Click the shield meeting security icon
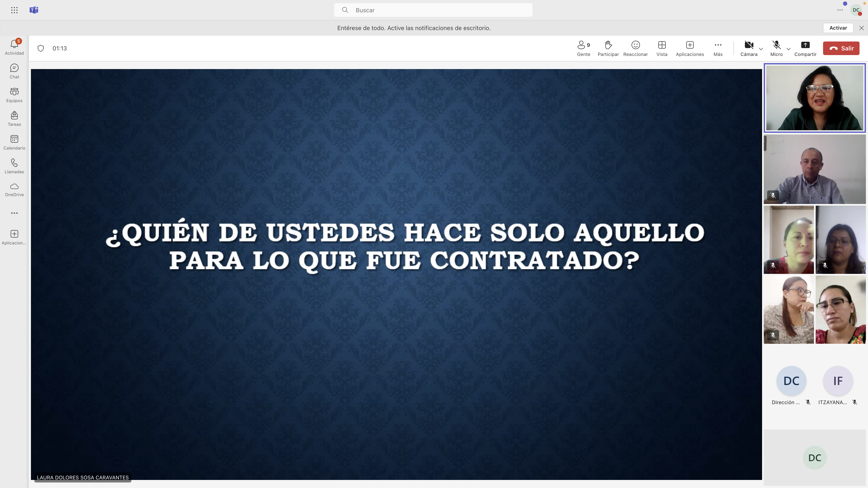Image resolution: width=868 pixels, height=488 pixels. click(41, 48)
